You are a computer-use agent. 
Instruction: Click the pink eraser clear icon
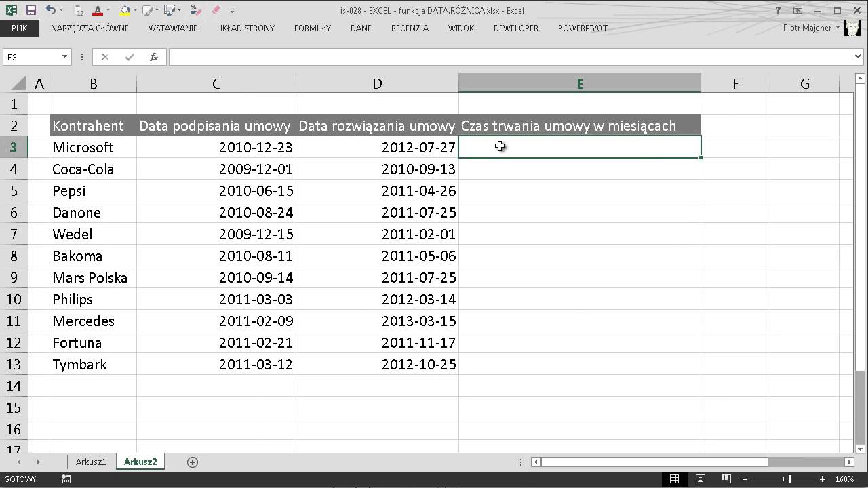point(216,10)
